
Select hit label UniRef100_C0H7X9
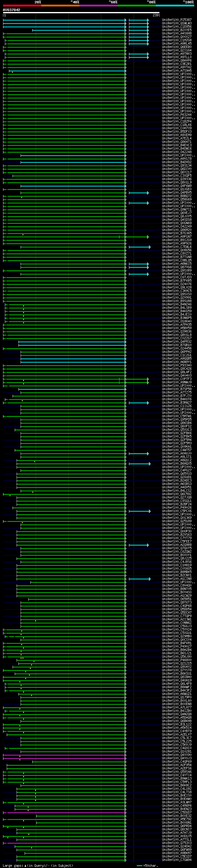coord(177,128)
